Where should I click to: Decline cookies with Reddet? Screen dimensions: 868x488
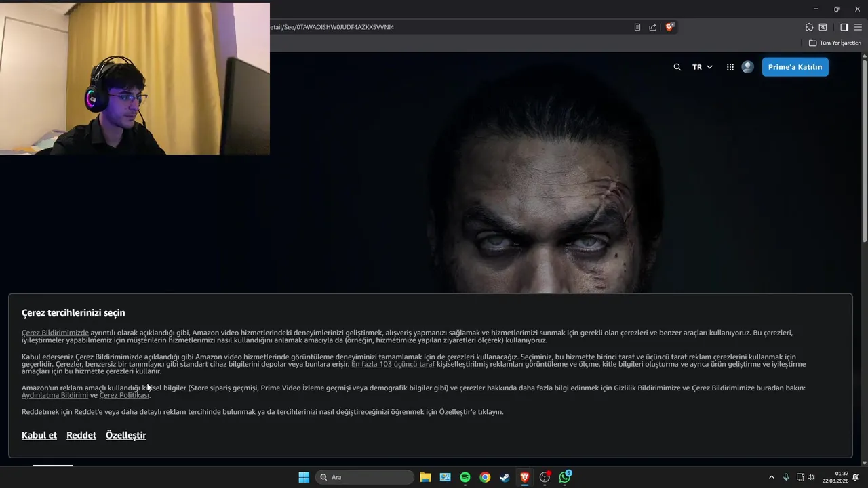click(81, 435)
